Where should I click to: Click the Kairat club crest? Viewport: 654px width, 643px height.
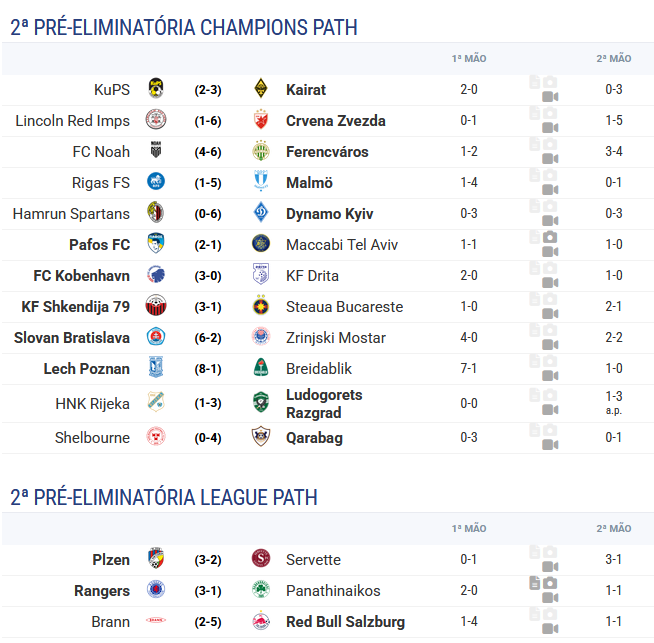(261, 88)
